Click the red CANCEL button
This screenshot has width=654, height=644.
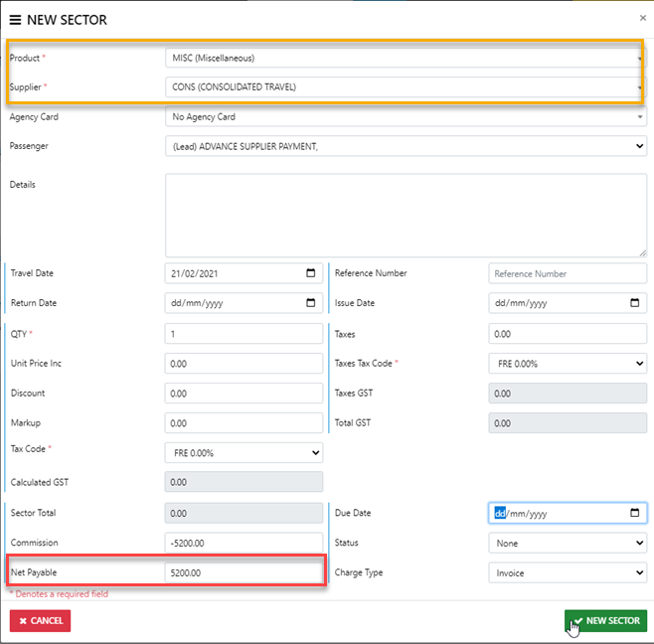point(41,621)
